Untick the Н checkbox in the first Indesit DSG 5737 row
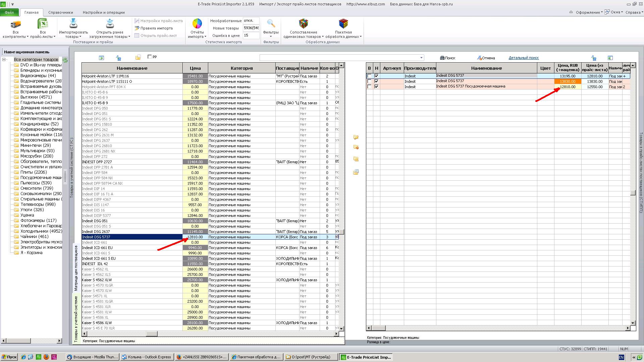Image resolution: width=644 pixels, height=362 pixels. pos(376,76)
